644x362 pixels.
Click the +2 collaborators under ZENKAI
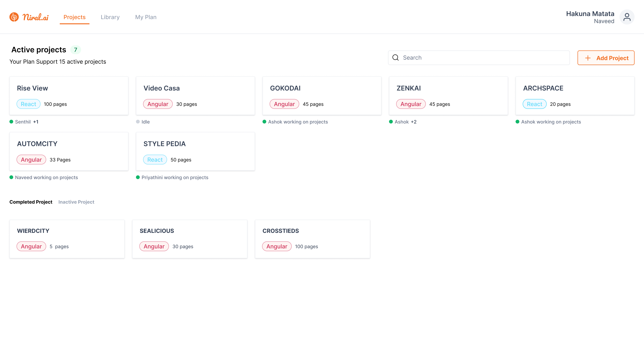click(413, 122)
